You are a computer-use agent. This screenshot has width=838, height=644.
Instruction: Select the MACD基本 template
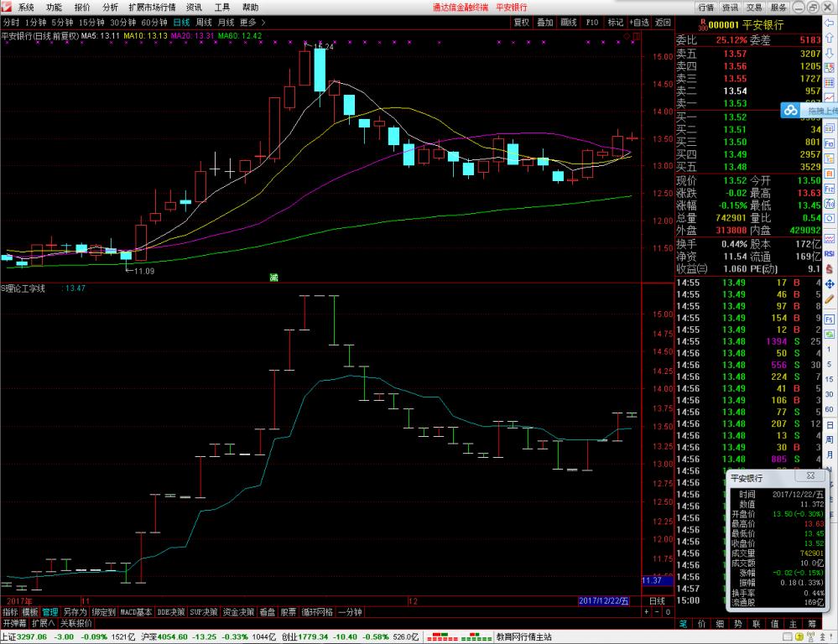pyautogui.click(x=136, y=612)
